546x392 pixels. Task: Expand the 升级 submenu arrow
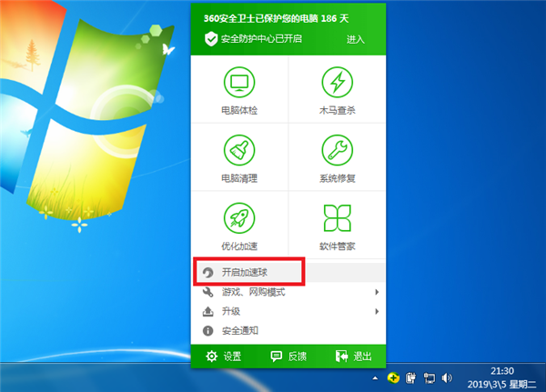(x=377, y=312)
